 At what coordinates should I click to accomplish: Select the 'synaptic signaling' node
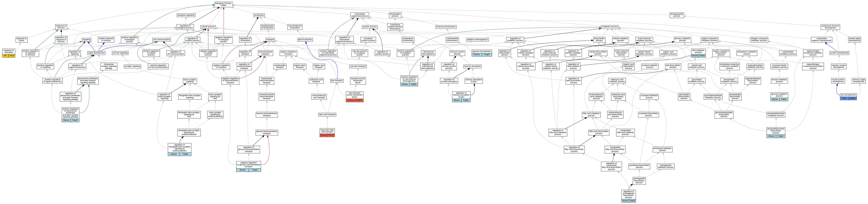pyautogui.click(x=132, y=66)
